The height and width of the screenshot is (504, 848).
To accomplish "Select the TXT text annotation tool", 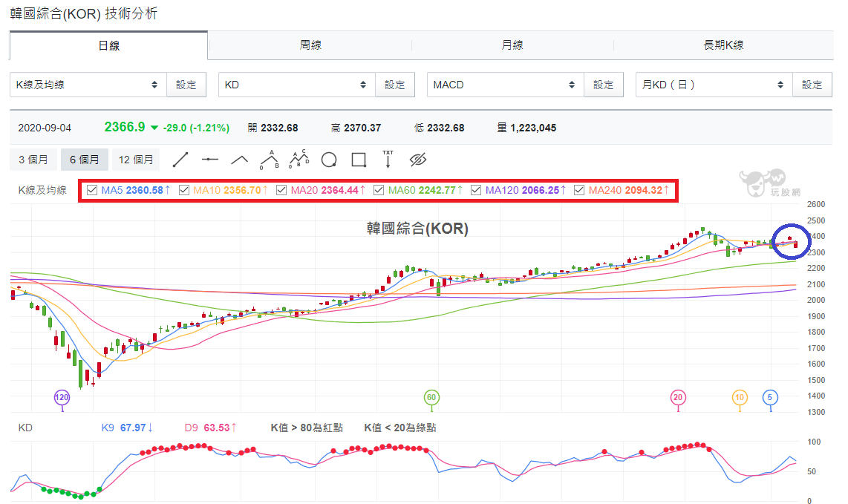I will (x=388, y=160).
